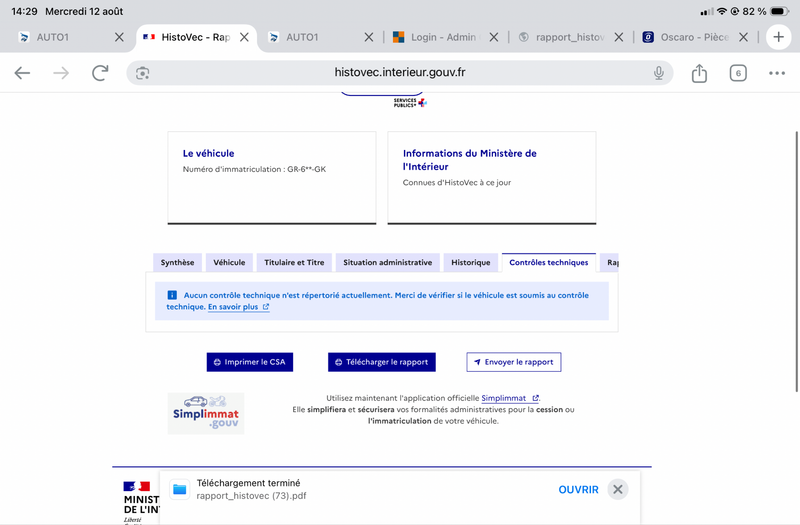
Task: Open the Titulaire et Titre tab
Action: tap(294, 262)
